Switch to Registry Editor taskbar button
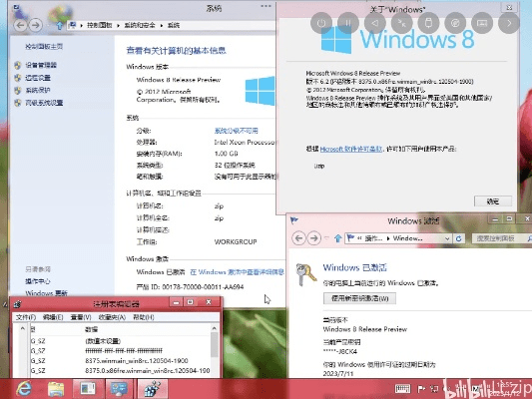 point(153,388)
